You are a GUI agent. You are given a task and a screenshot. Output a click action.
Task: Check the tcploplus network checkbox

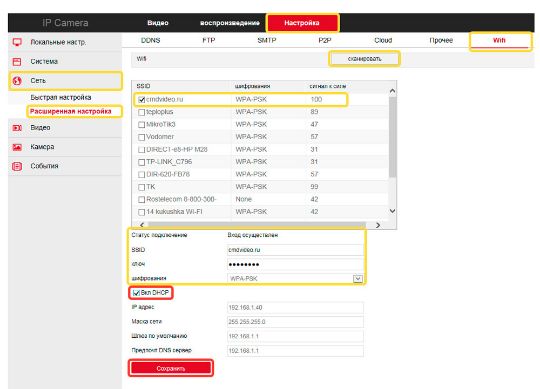141,112
